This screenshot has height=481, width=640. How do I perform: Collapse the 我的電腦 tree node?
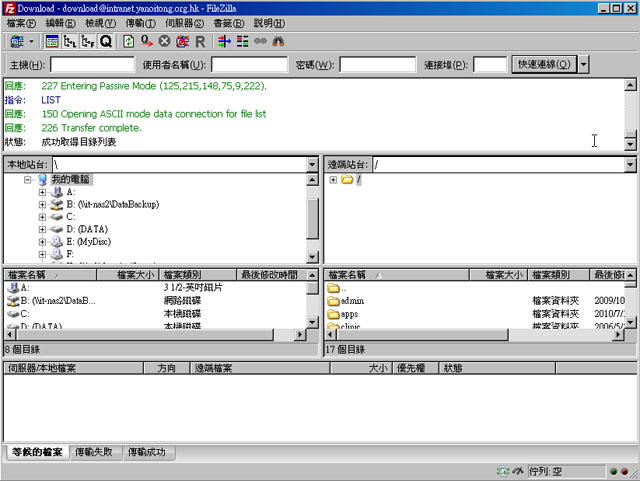tap(27, 179)
